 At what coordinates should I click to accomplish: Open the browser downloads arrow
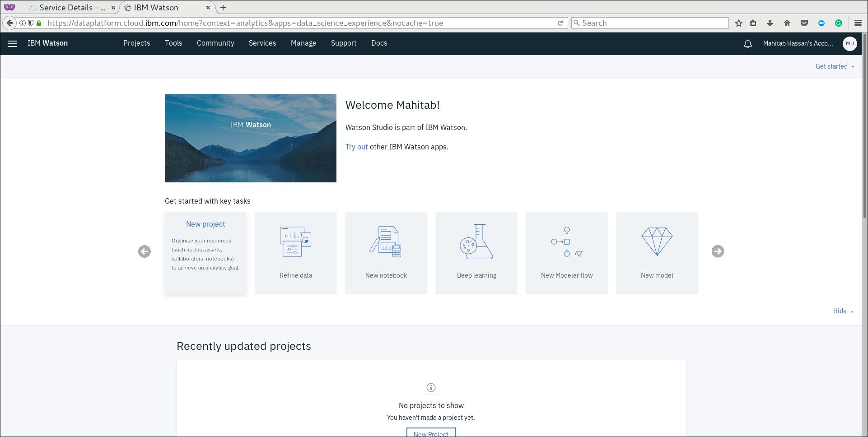tap(770, 23)
